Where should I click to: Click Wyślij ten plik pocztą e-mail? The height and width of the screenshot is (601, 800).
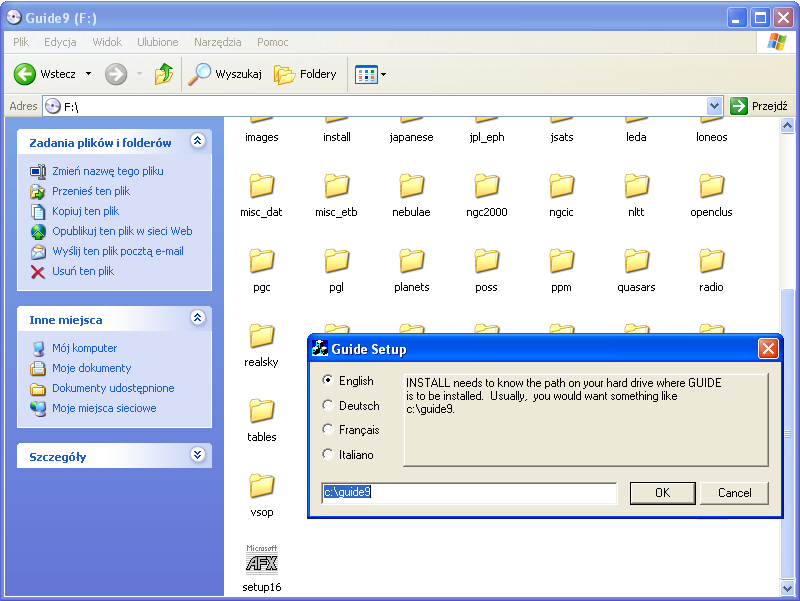[118, 251]
